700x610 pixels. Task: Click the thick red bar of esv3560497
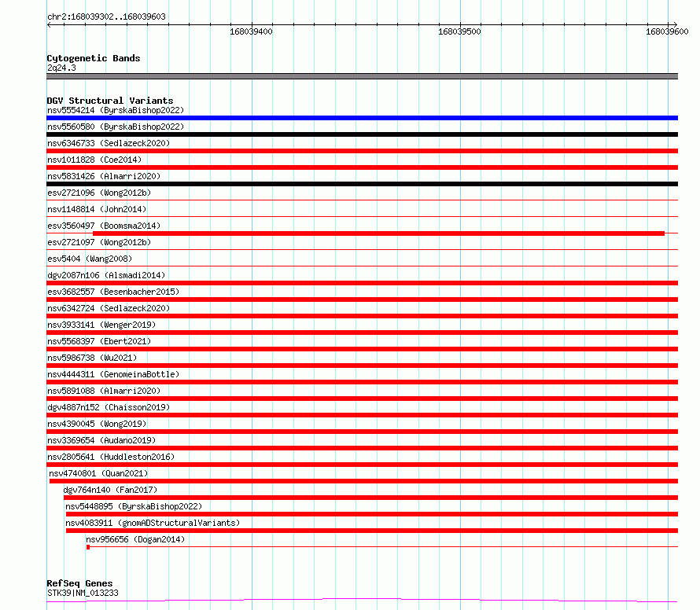pyautogui.click(x=378, y=233)
